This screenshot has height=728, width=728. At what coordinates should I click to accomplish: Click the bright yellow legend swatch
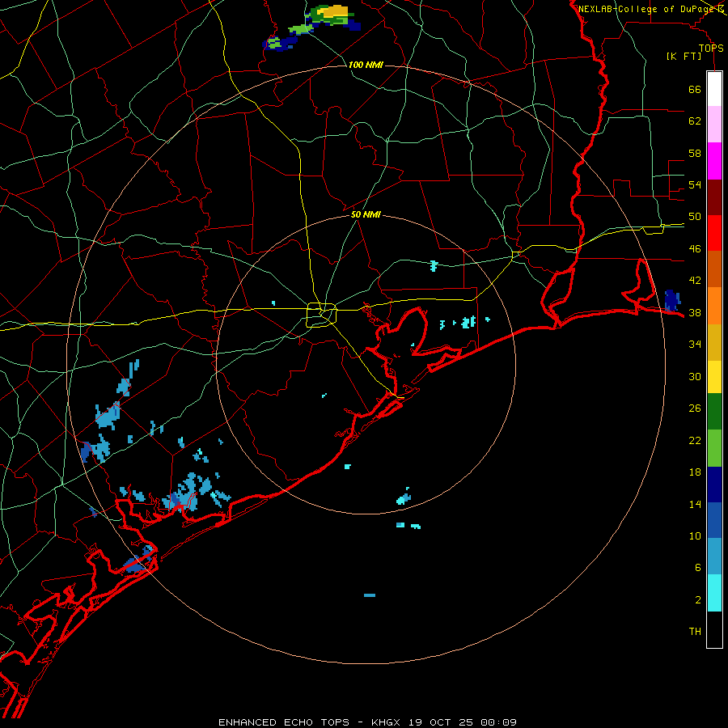coord(714,377)
